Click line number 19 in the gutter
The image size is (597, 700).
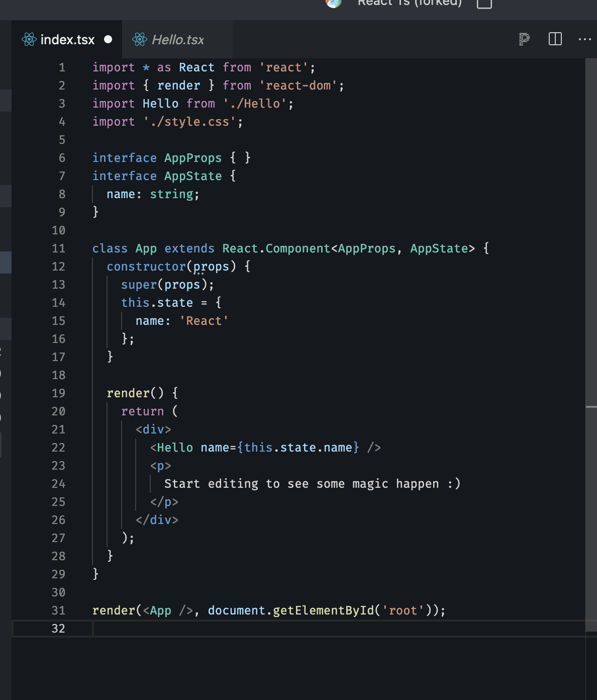58,393
